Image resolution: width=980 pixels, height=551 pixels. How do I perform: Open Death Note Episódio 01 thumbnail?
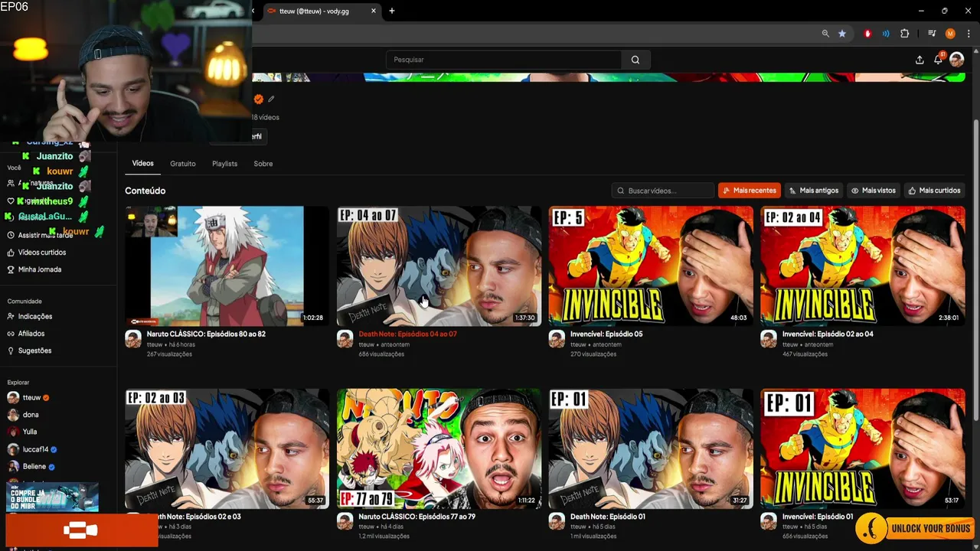click(x=651, y=449)
